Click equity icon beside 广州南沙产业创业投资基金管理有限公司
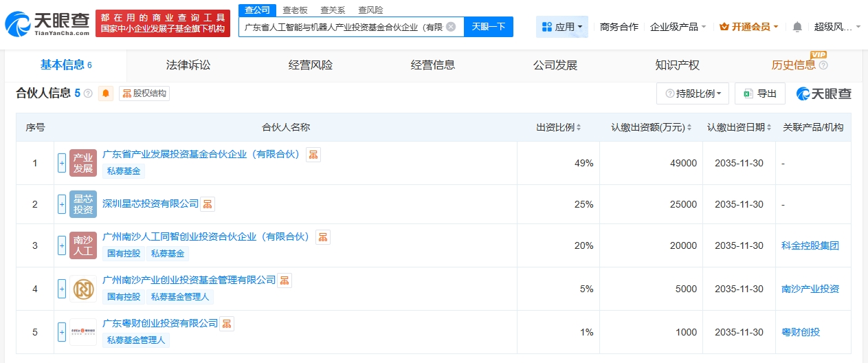 (285, 280)
